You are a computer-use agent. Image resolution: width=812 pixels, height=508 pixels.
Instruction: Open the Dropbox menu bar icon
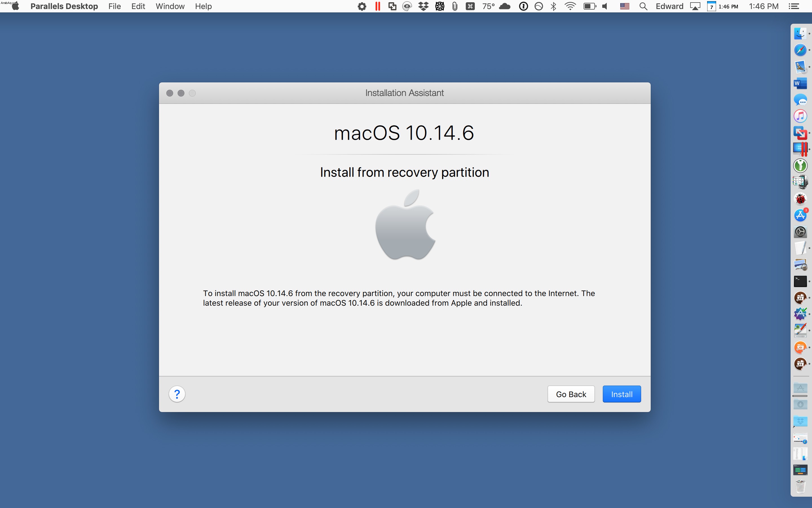pos(423,6)
